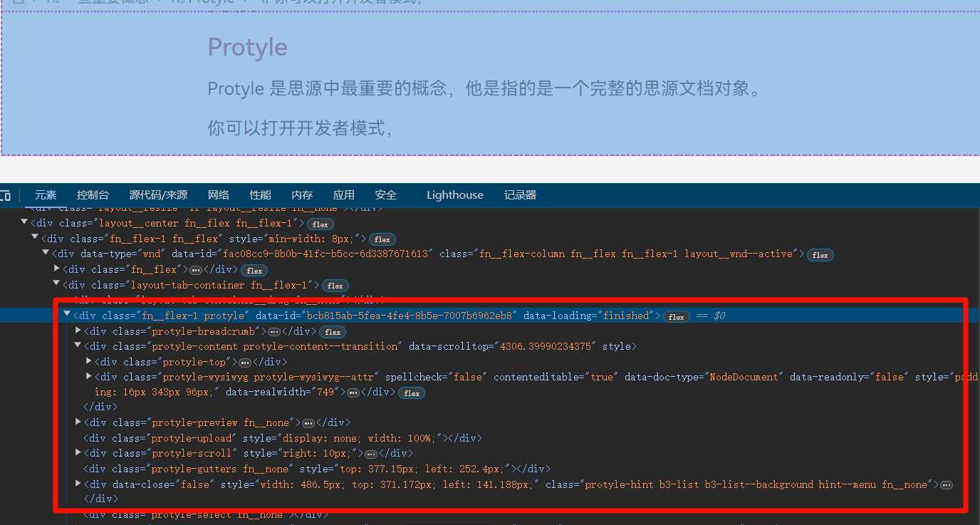Toggle flex badge on protyle-breadcrumb div
Viewport: 980px width, 525px height.
coord(333,332)
